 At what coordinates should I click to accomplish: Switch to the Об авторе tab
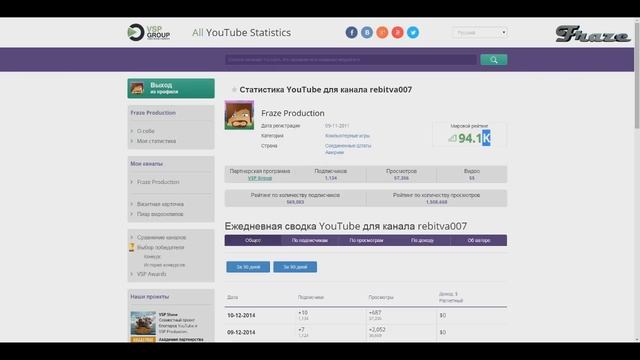click(479, 240)
